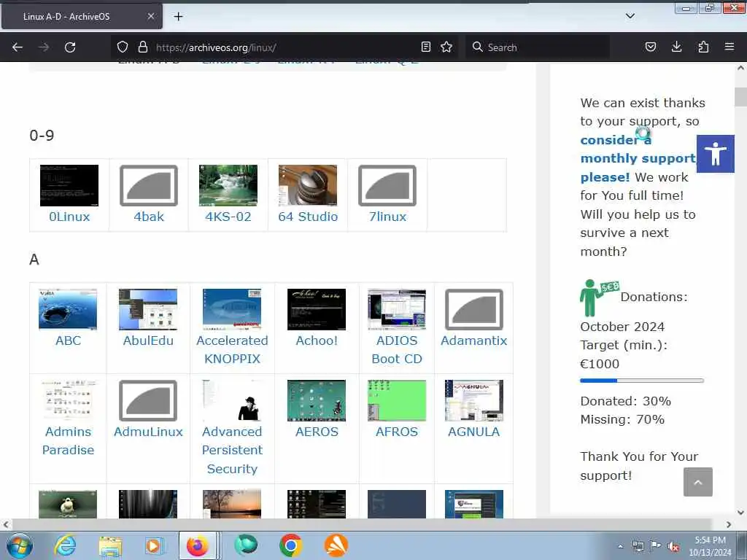Click the 4bak placeholder thumbnail
Image resolution: width=747 pixels, height=560 pixels.
point(149,185)
